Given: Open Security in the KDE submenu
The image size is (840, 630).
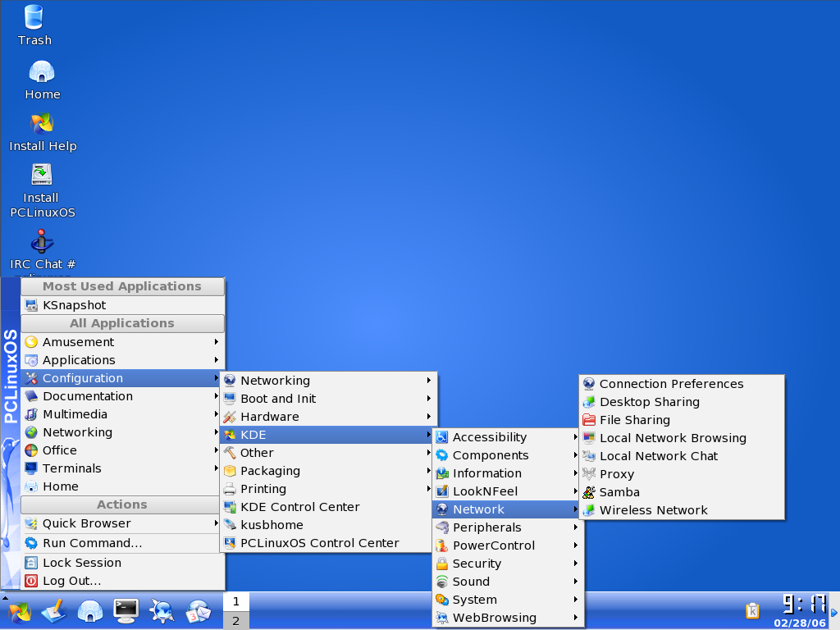Looking at the screenshot, I should [x=507, y=564].
